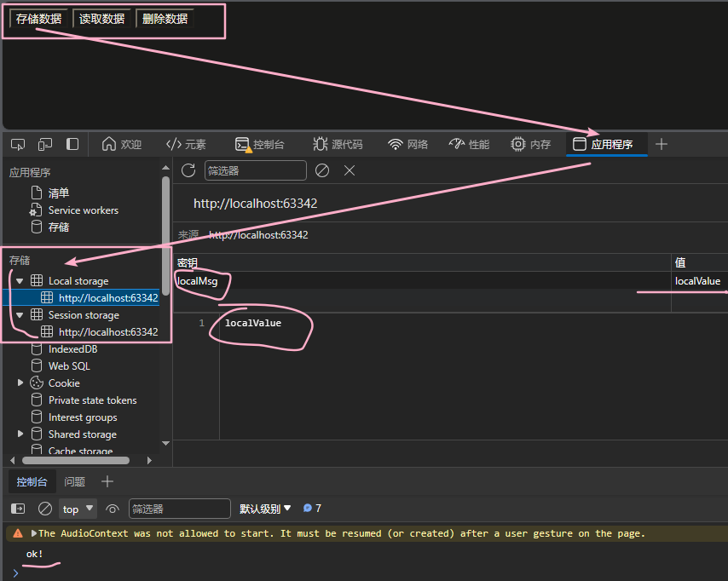728x581 pixels.
Task: Click the sidebar scroll right arrow
Action: pos(149,460)
